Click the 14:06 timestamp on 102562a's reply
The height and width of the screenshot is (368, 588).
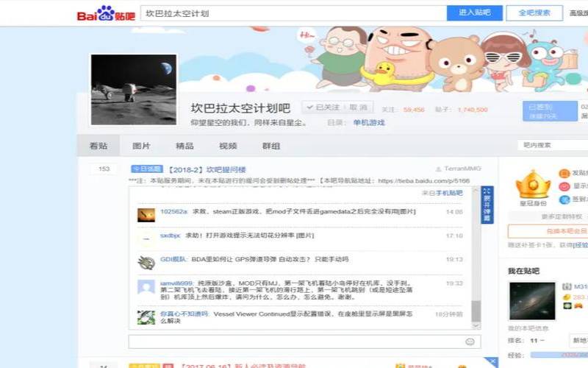coord(454,212)
